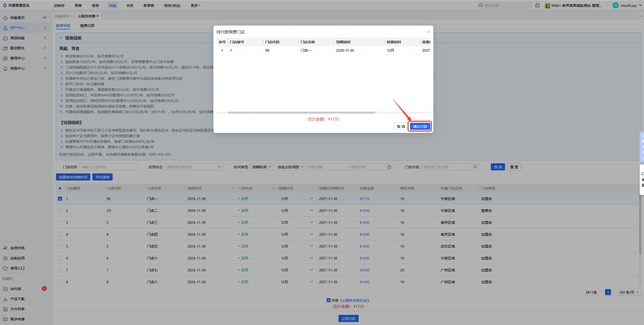Click the search icon in 门店分组 field
The image size is (644, 325).
point(475,167)
